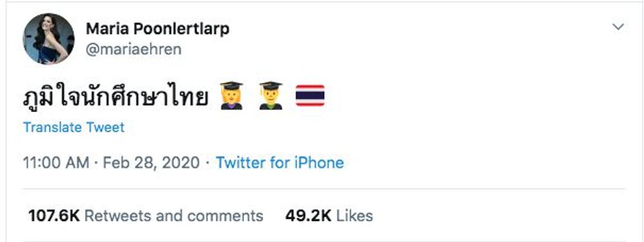The image size is (644, 242).
Task: Click the display name Maria Poonlertlarp
Action: (x=157, y=29)
